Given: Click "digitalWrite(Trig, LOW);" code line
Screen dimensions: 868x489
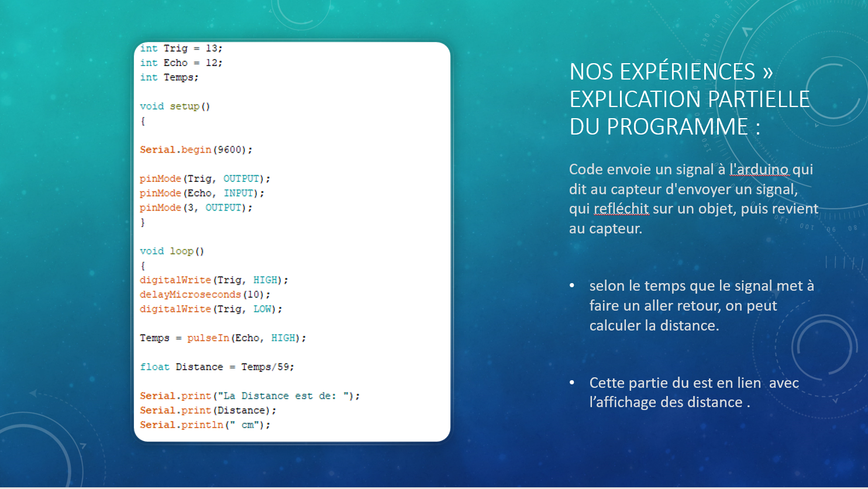Looking at the screenshot, I should (x=211, y=309).
